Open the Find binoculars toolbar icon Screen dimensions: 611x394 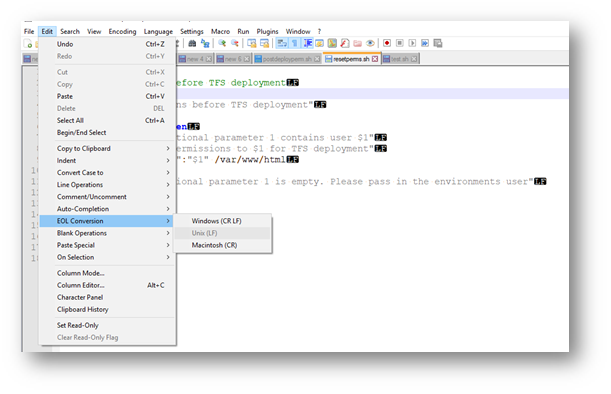pyautogui.click(x=192, y=43)
